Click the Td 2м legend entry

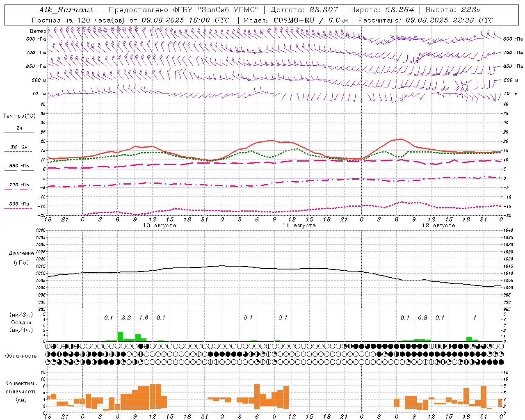pyautogui.click(x=19, y=147)
